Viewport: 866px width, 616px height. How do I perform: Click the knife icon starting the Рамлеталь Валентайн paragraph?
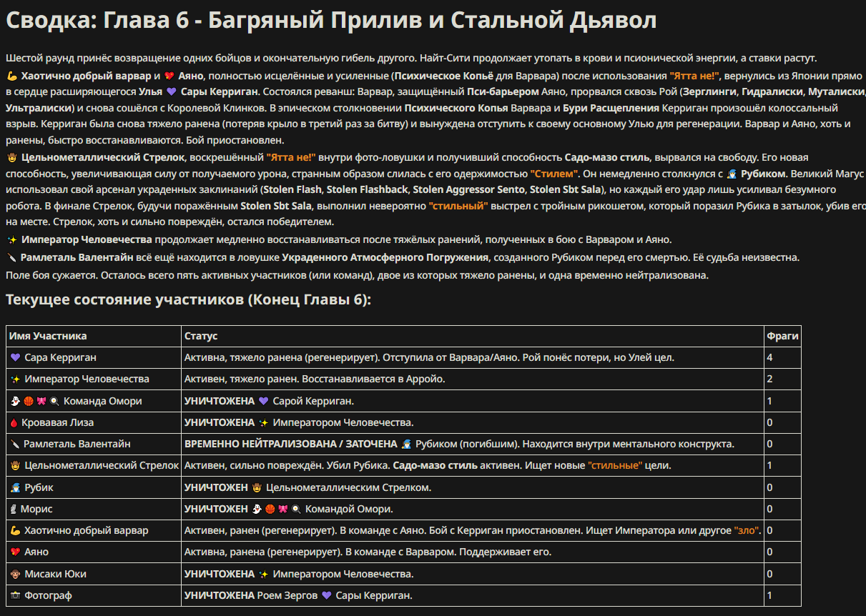11,257
